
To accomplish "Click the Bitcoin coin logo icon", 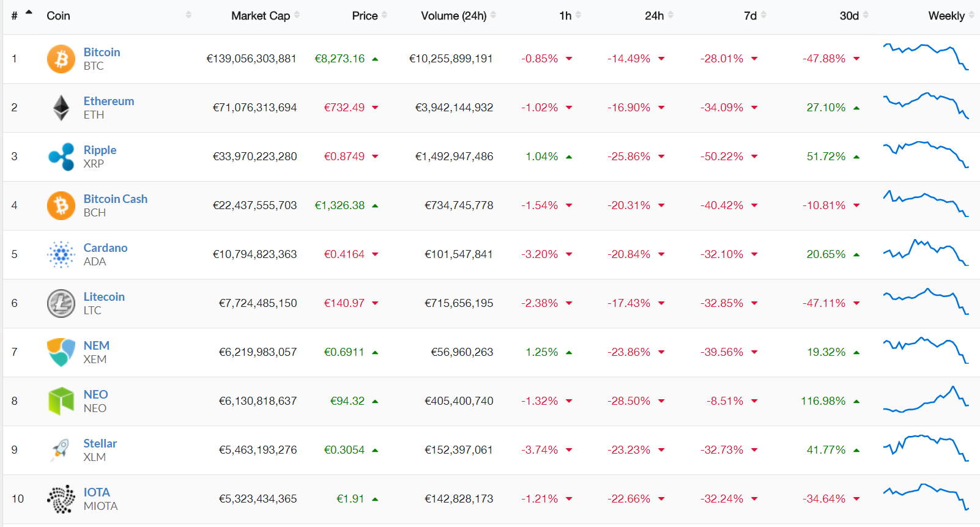I will point(61,59).
